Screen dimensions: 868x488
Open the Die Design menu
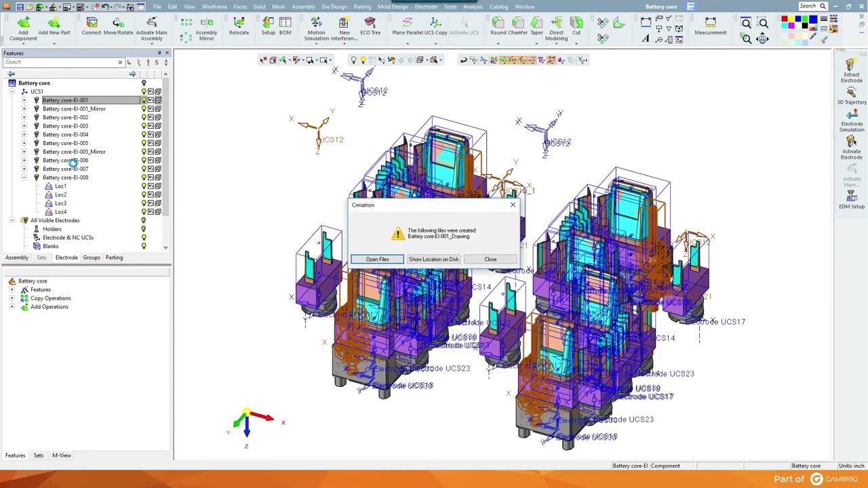[x=334, y=7]
